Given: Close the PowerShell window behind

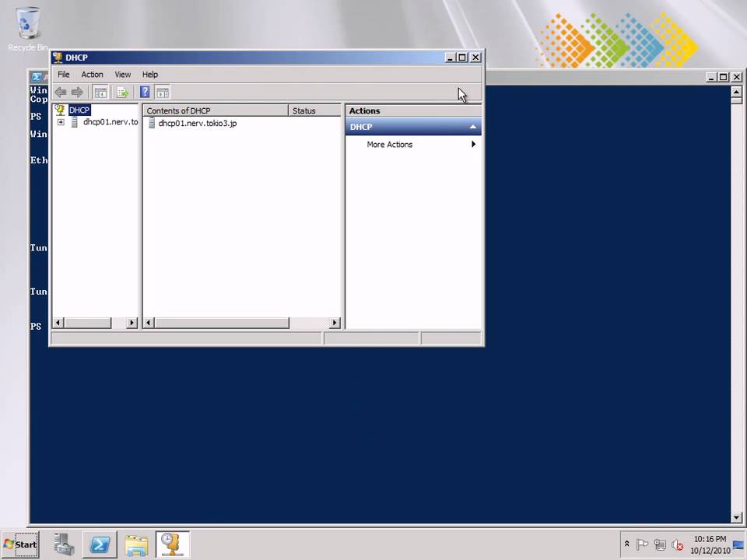Looking at the screenshot, I should coord(737,77).
